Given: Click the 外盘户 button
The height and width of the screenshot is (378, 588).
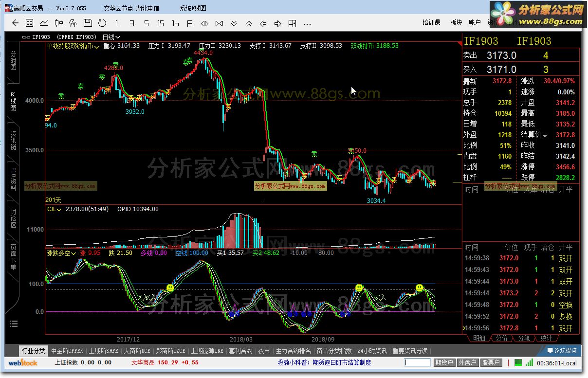Looking at the screenshot, I should point(468,362).
